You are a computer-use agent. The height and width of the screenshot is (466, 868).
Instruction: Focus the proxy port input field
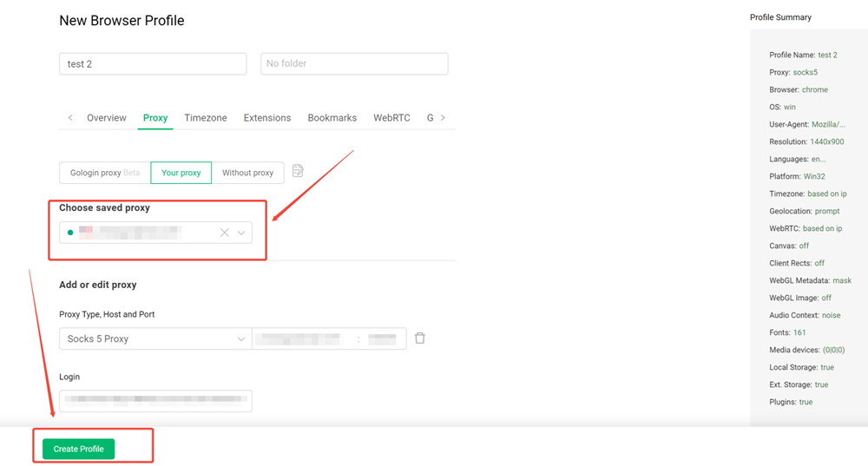click(383, 338)
